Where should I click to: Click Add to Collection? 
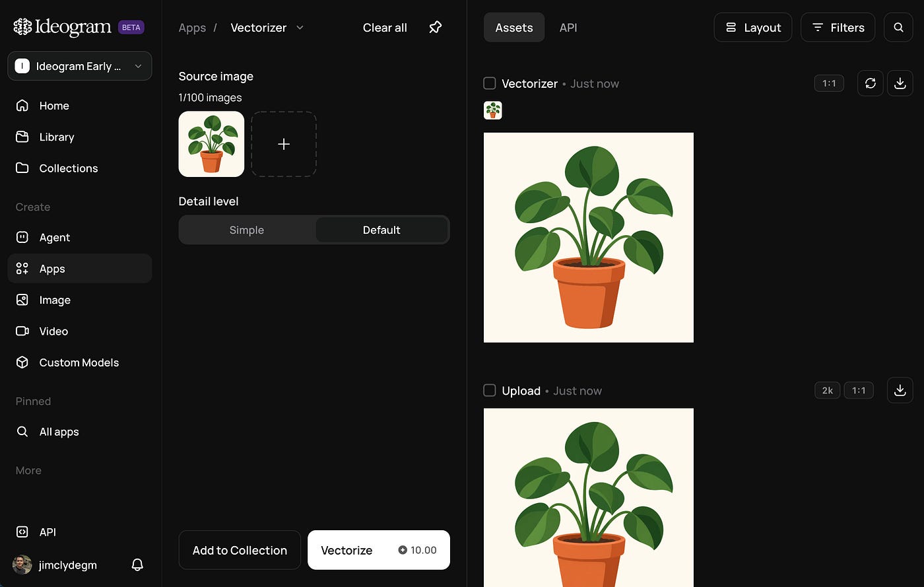[x=240, y=550]
